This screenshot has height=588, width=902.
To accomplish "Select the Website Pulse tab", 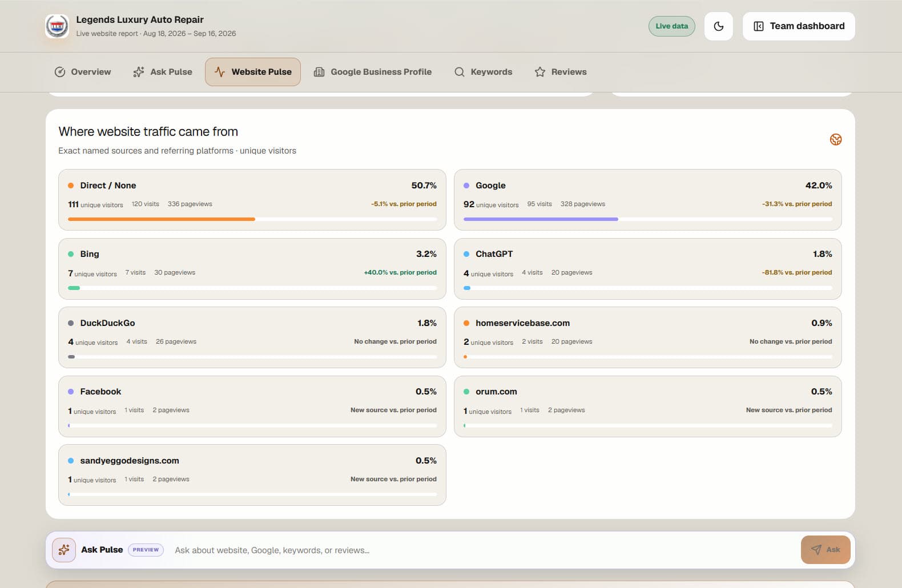I will coord(253,72).
